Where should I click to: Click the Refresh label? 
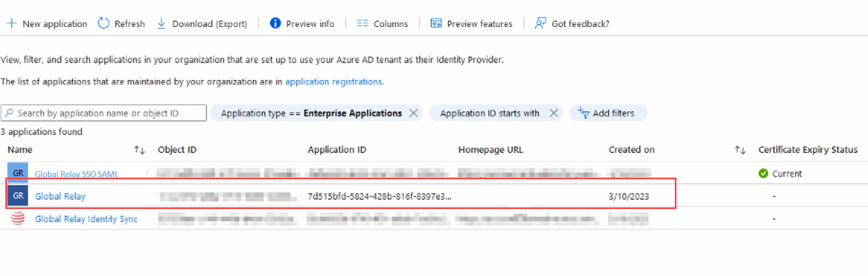tap(129, 24)
